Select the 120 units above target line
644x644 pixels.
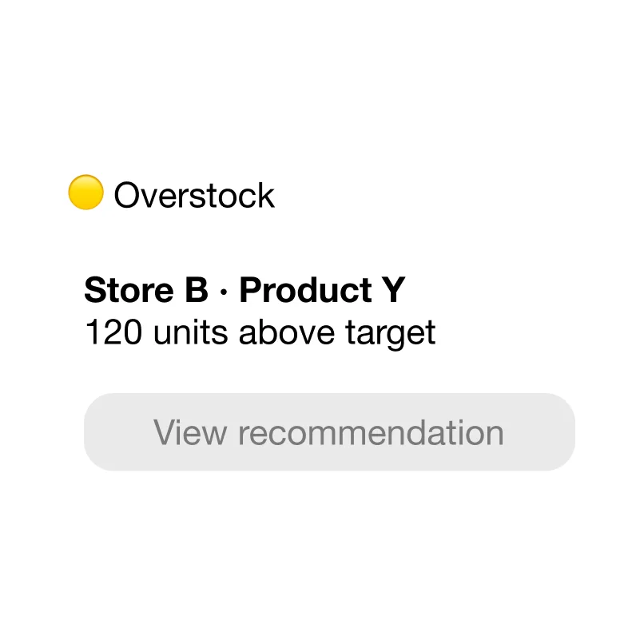260,333
